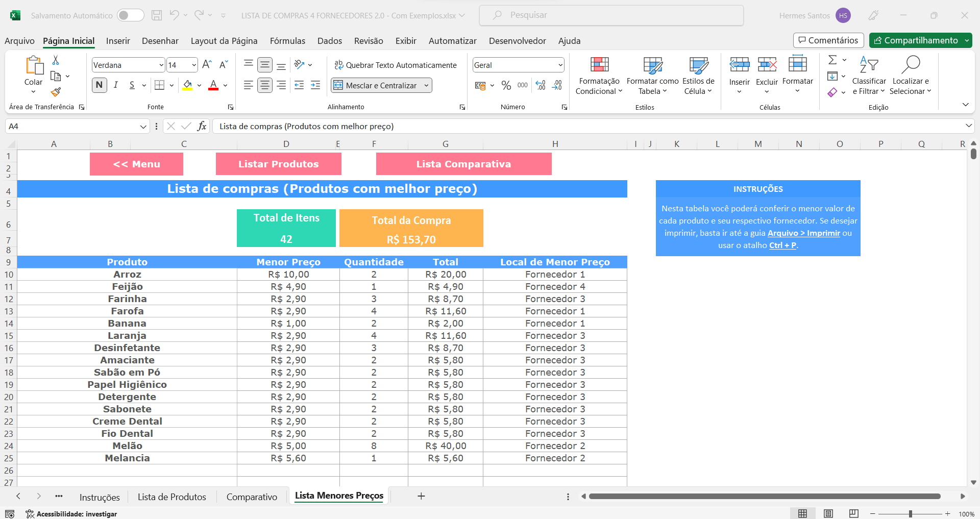The height and width of the screenshot is (519, 980).
Task: Click the Increase Decimal icon
Action: 541,85
